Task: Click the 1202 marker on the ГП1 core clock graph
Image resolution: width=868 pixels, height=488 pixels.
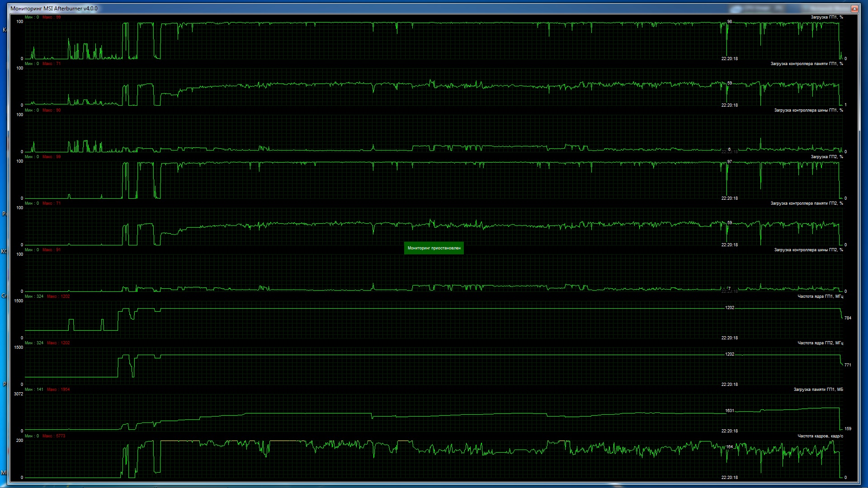Action: pyautogui.click(x=730, y=308)
